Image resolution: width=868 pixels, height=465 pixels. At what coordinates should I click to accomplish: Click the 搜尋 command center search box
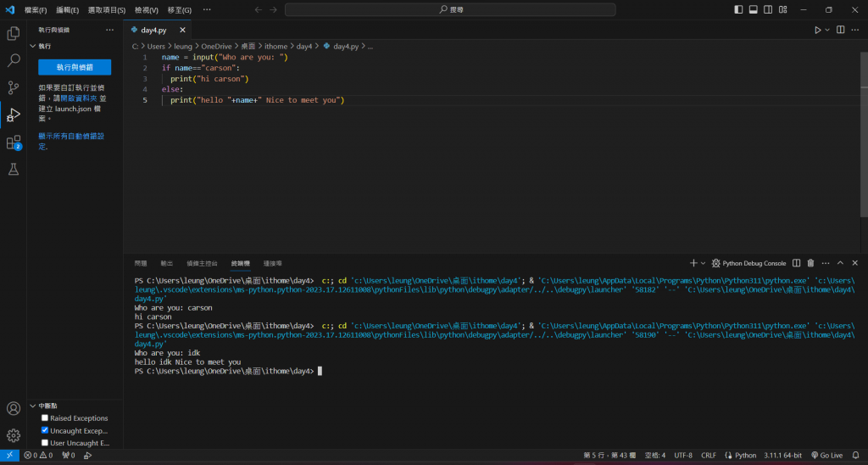point(455,9)
